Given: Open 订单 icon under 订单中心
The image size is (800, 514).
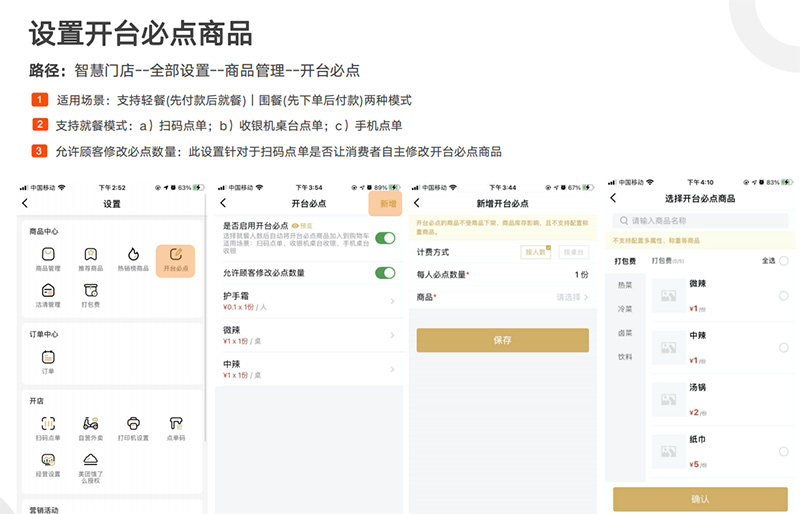Looking at the screenshot, I should click(48, 362).
